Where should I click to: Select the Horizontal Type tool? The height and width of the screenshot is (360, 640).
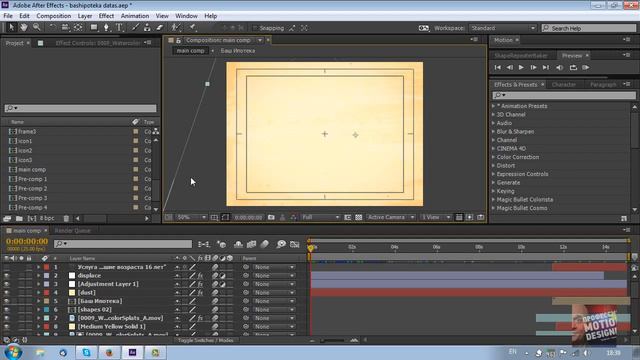120,27
